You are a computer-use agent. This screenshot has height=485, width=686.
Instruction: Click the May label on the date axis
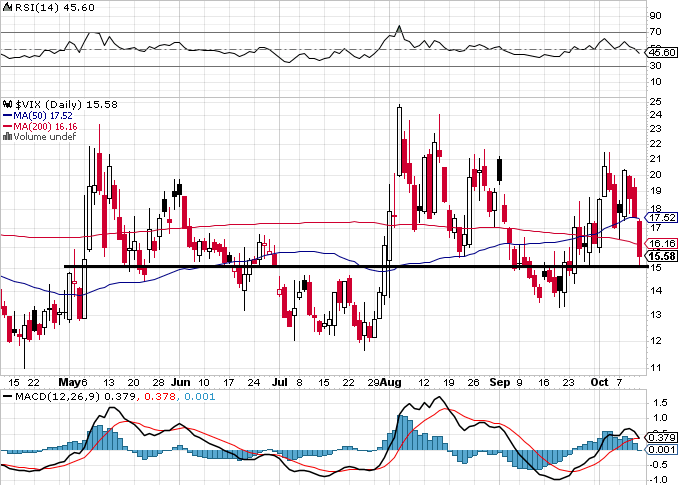[x=69, y=382]
